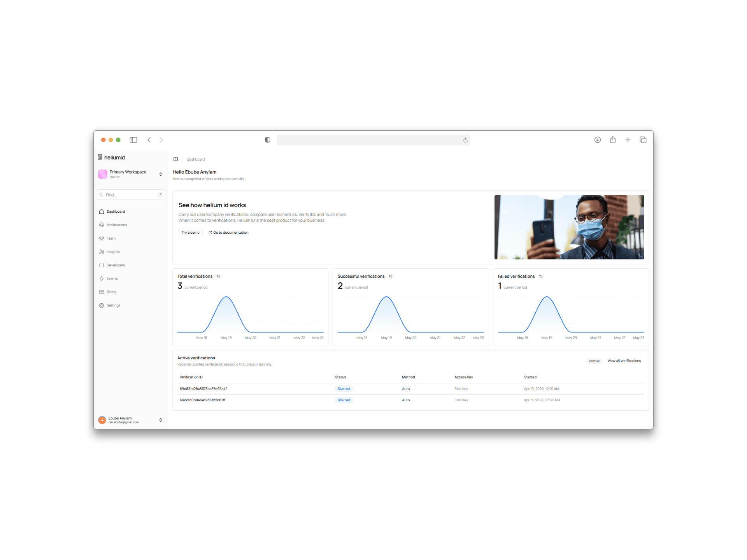This screenshot has width=747, height=560.
Task: Click the Total verifications chart peak
Action: 226,297
